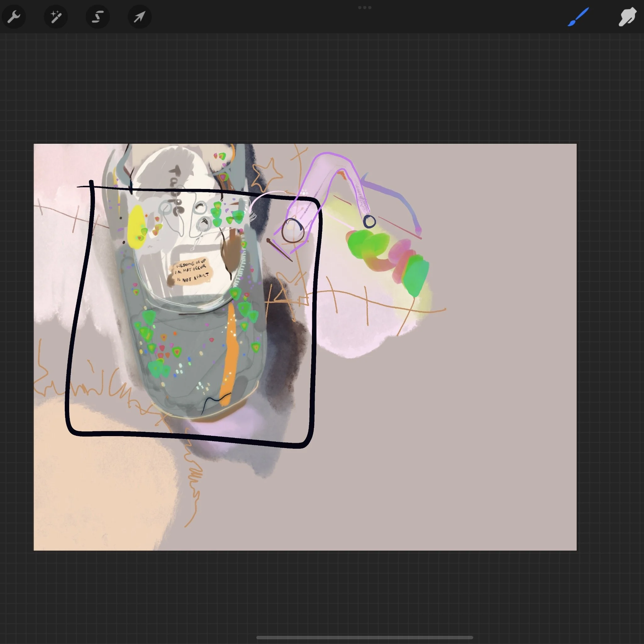
Task: Tap the three-dot multitasking control
Action: [x=364, y=7]
